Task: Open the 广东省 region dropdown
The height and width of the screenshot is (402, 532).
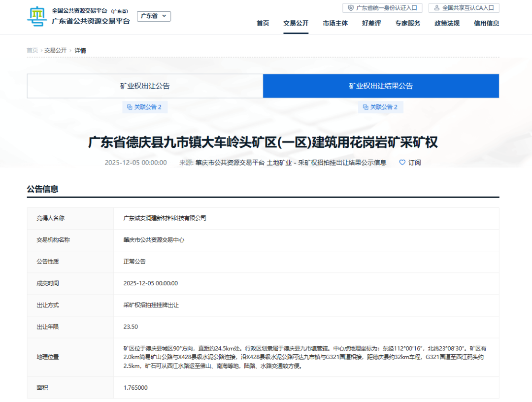Action: pyautogui.click(x=154, y=16)
